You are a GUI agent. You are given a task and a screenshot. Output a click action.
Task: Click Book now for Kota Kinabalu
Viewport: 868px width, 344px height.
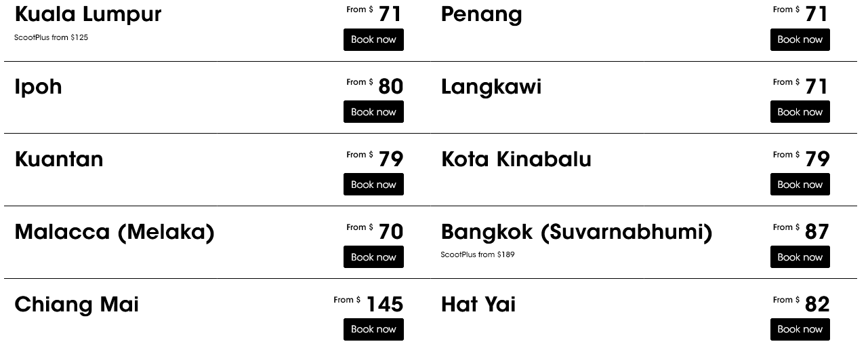(800, 185)
